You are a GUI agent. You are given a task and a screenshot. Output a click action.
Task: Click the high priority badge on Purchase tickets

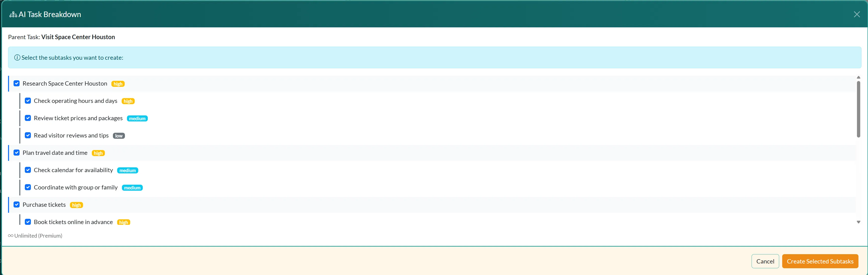pos(76,205)
